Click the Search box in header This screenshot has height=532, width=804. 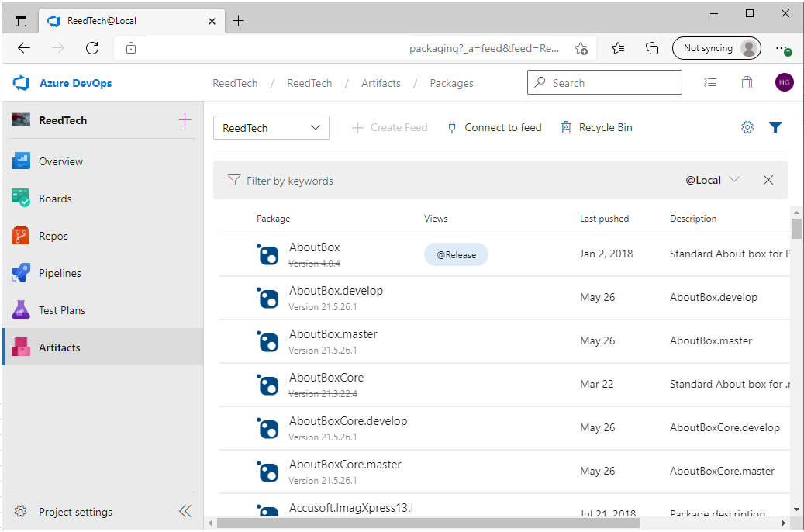(x=605, y=82)
